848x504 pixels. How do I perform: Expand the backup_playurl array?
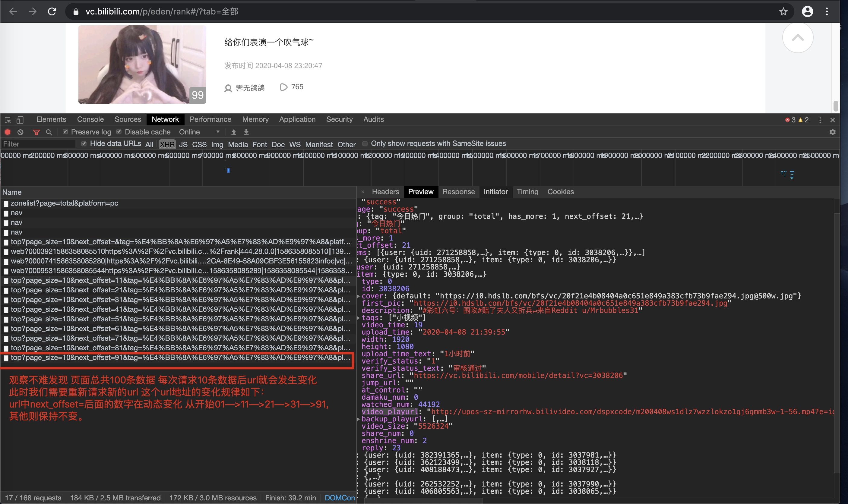click(x=359, y=419)
